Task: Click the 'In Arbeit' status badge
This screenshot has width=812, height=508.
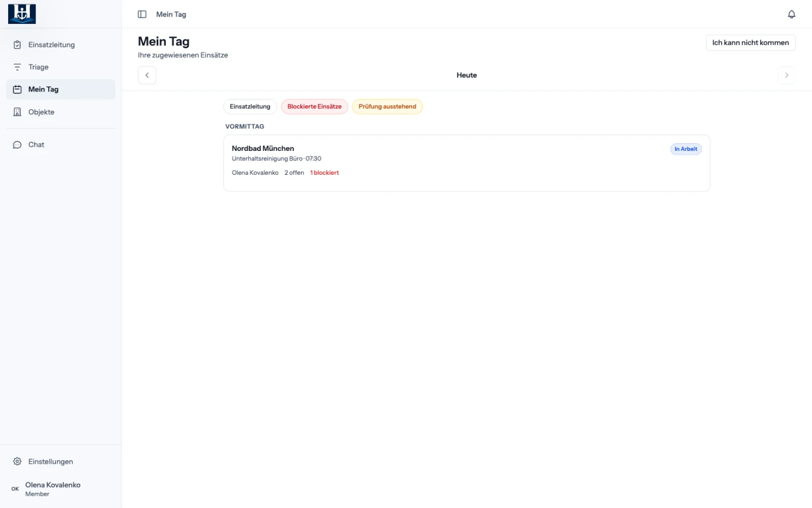Action: point(686,149)
